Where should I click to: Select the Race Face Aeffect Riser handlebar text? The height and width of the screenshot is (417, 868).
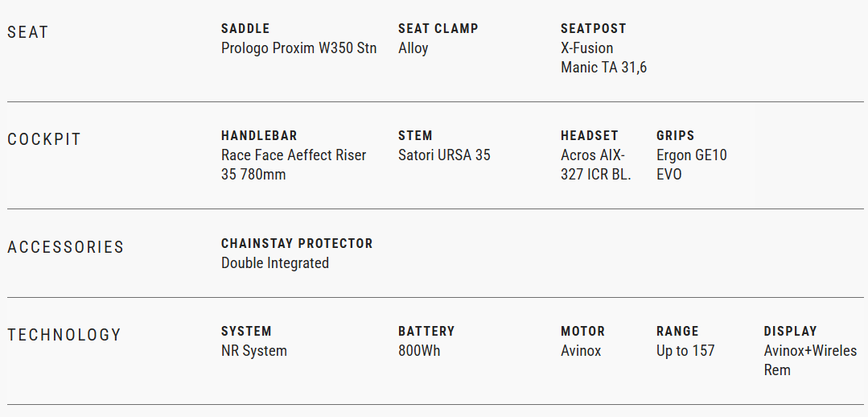click(x=294, y=164)
